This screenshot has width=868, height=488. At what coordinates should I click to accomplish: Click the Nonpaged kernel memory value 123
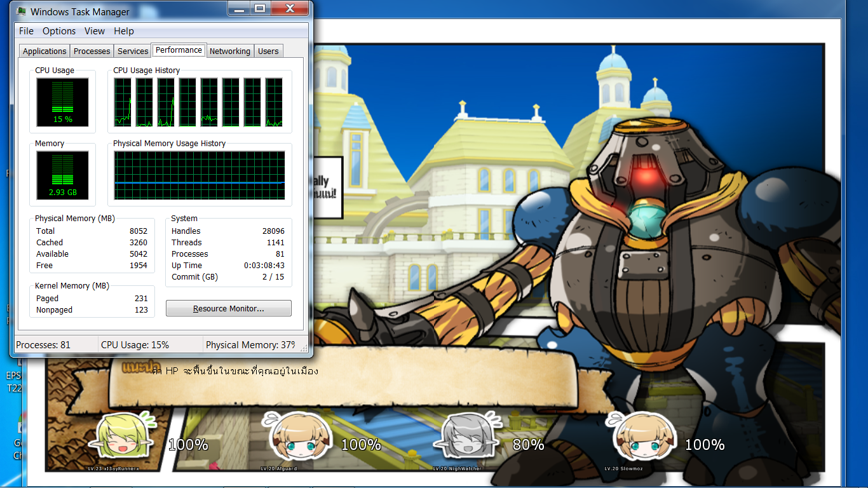click(141, 310)
